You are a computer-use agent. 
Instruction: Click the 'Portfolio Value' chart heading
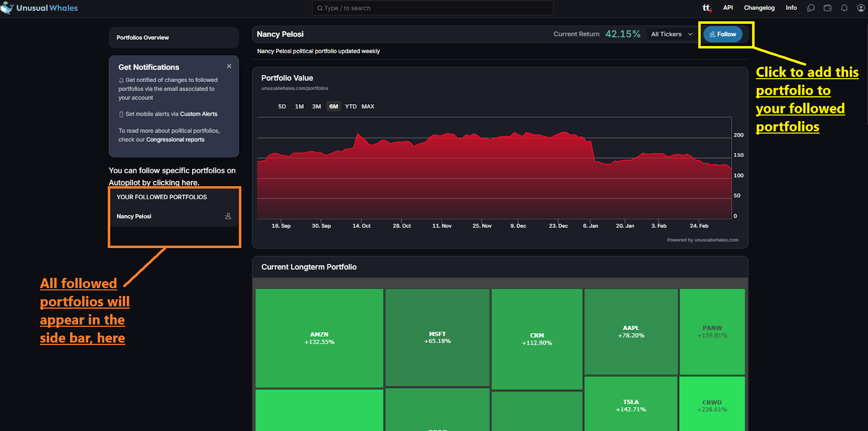[287, 78]
